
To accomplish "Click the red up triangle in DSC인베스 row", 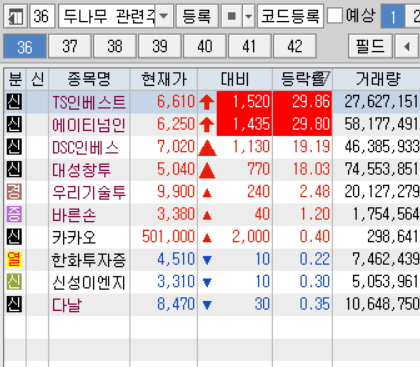I will coord(207,148).
